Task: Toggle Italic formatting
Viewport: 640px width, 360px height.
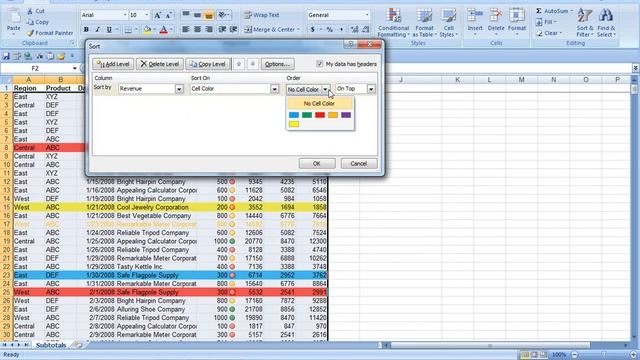Action: click(98, 29)
